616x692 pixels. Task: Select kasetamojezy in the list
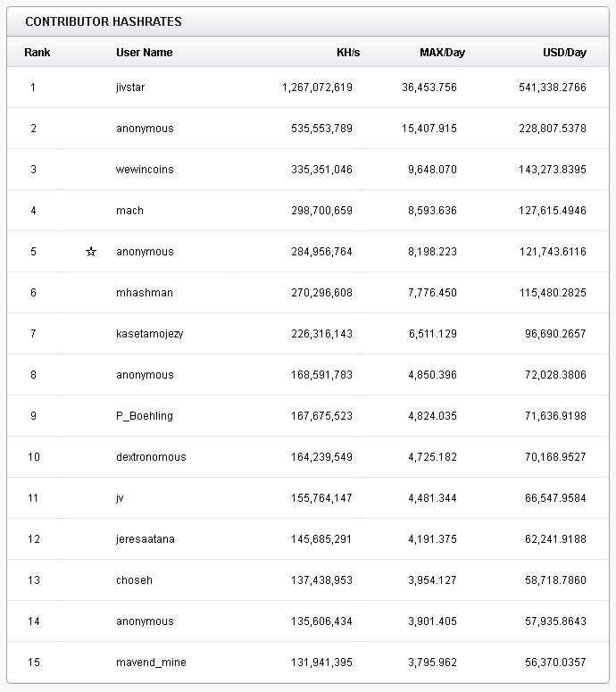point(150,334)
